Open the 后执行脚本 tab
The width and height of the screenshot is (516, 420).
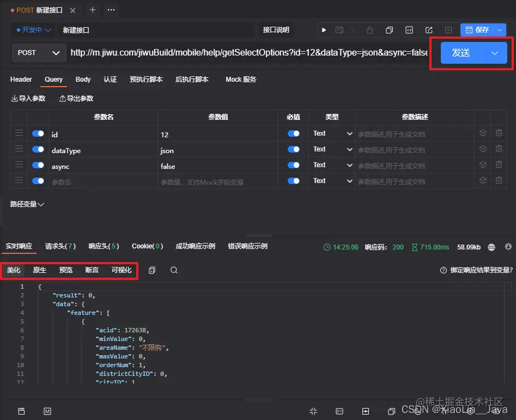click(192, 80)
